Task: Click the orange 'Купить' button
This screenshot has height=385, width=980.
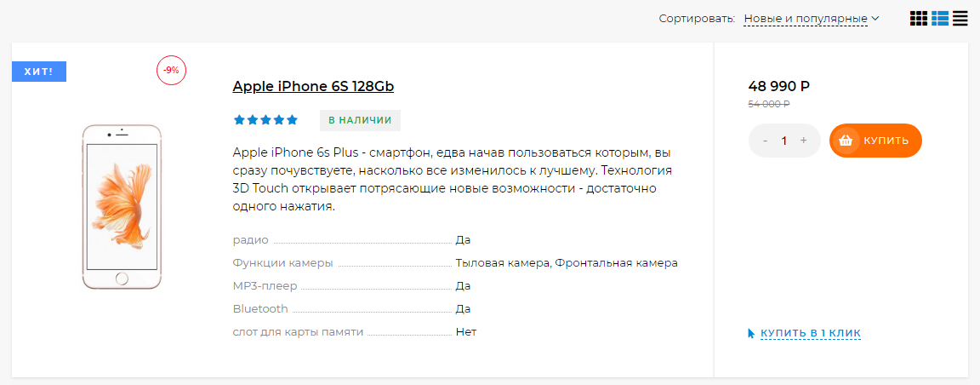Action: [x=875, y=141]
